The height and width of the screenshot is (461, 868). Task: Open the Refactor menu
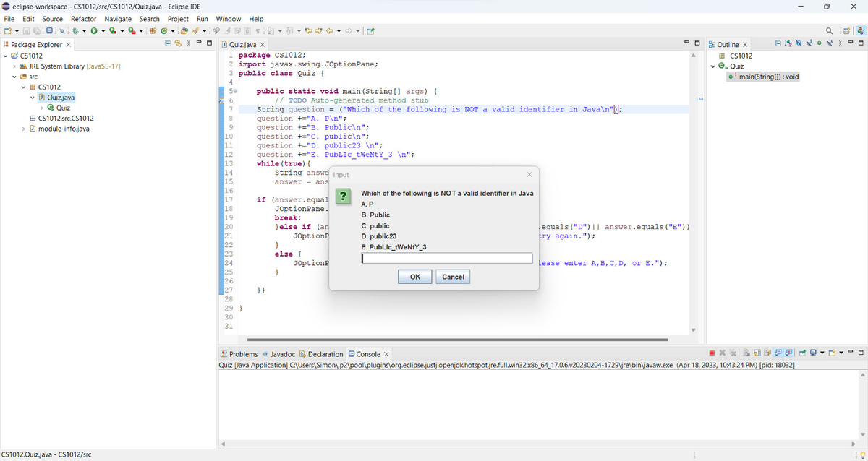point(83,18)
